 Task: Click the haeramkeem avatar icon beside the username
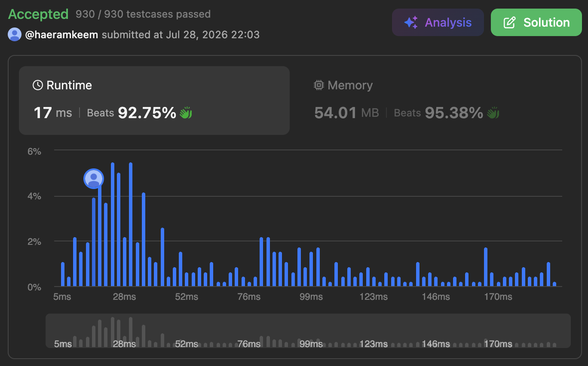point(15,34)
